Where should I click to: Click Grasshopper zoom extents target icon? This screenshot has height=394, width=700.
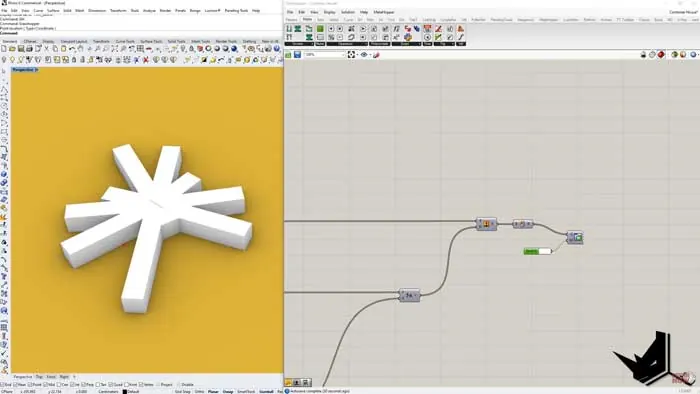(351, 54)
